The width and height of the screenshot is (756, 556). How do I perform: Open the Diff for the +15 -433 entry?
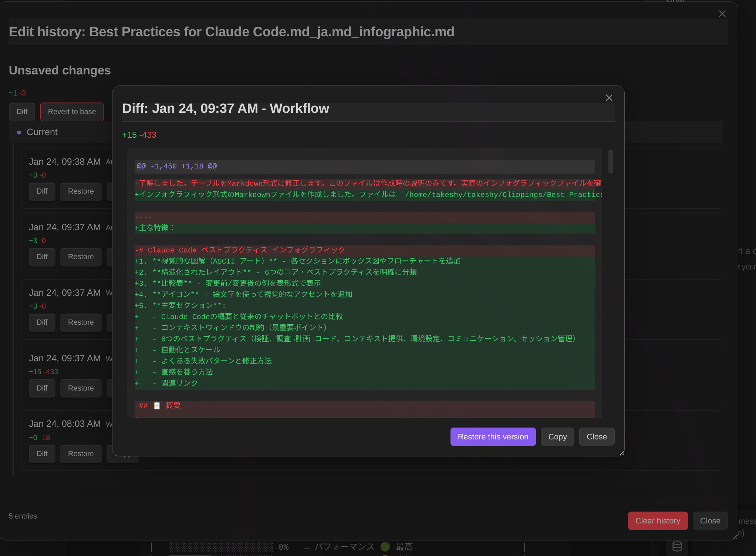[x=42, y=388]
